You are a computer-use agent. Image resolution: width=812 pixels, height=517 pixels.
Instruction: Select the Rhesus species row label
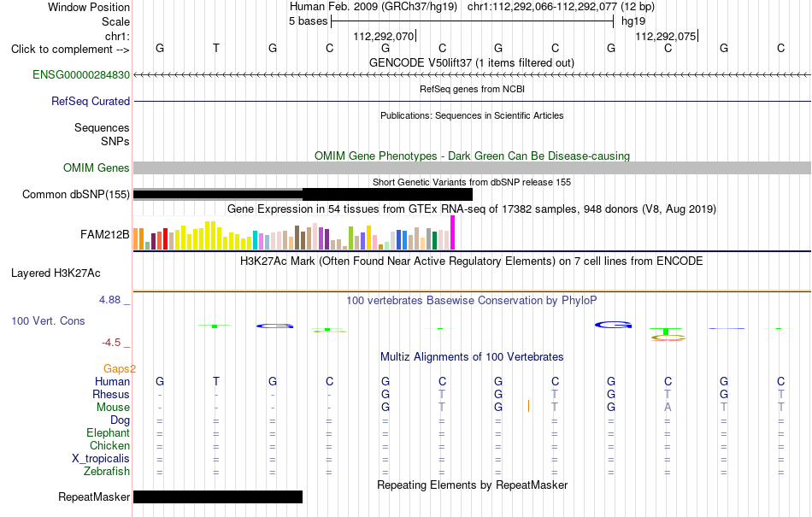pyautogui.click(x=111, y=394)
